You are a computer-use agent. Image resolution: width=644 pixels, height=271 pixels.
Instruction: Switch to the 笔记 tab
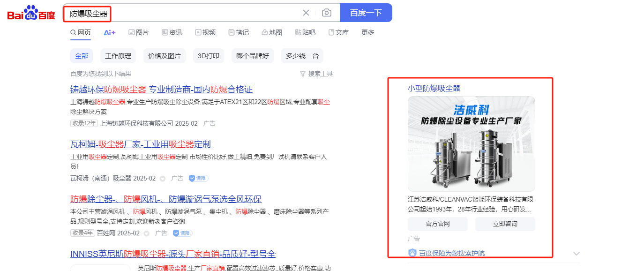[x=239, y=32]
